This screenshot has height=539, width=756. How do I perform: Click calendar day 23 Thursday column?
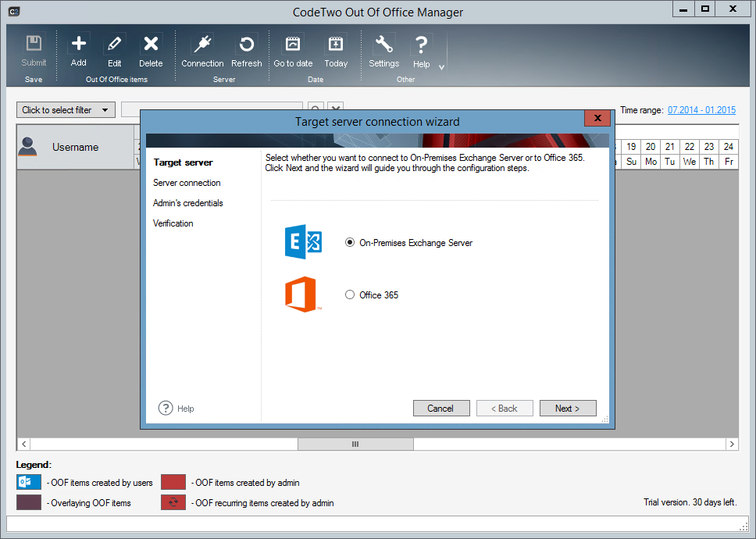[x=709, y=154]
